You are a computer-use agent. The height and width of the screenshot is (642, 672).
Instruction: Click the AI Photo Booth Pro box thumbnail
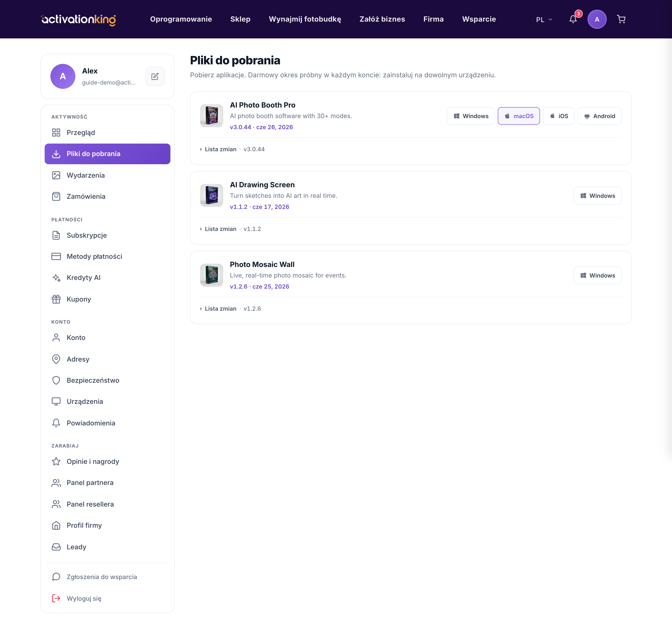(211, 116)
